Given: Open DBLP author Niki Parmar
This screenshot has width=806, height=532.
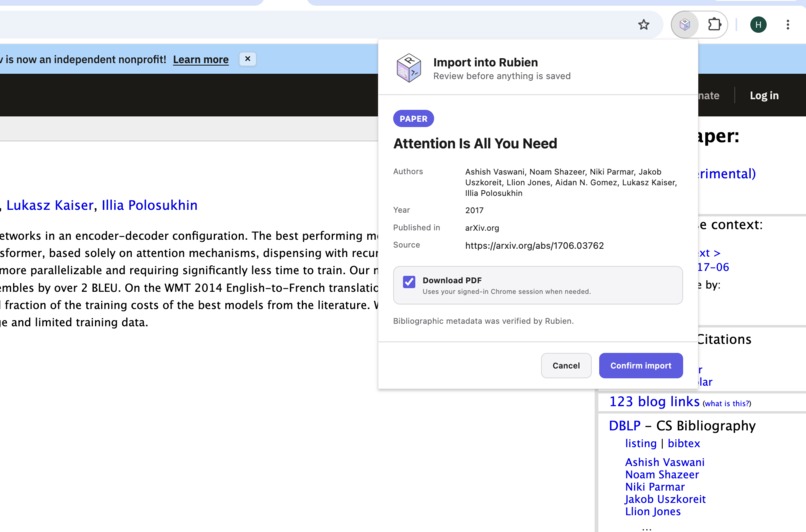Looking at the screenshot, I should [x=655, y=487].
